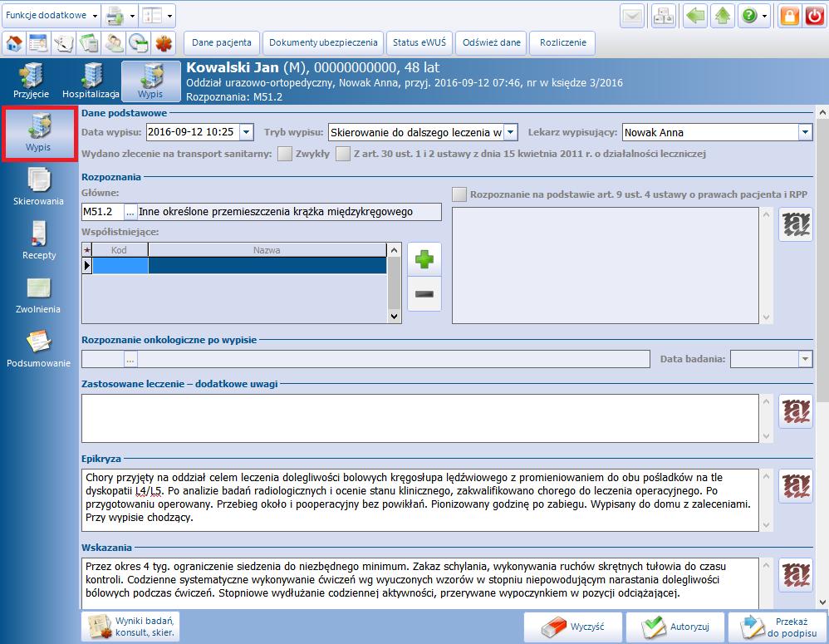This screenshot has height=644, width=829.
Task: Click the Nazwa column header
Action: pyautogui.click(x=267, y=250)
